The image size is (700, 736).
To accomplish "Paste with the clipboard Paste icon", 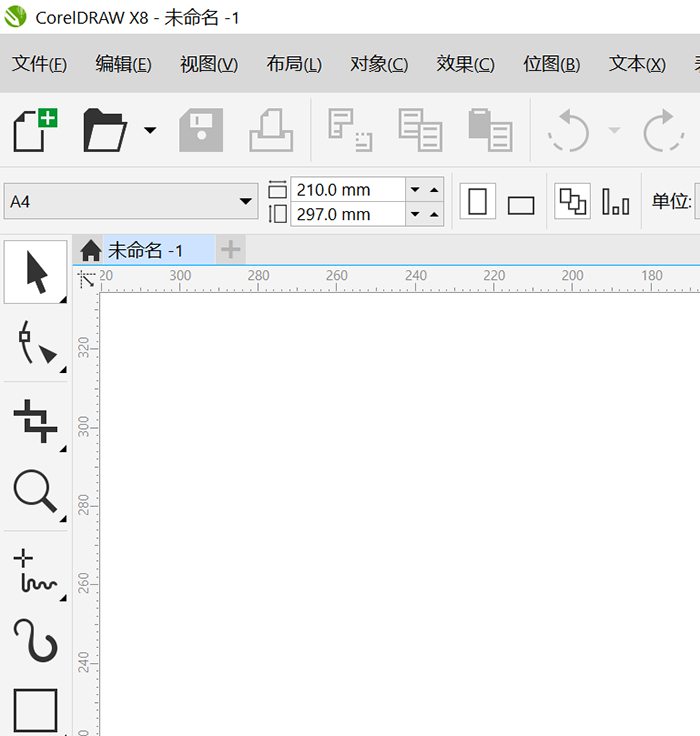I will 490,130.
